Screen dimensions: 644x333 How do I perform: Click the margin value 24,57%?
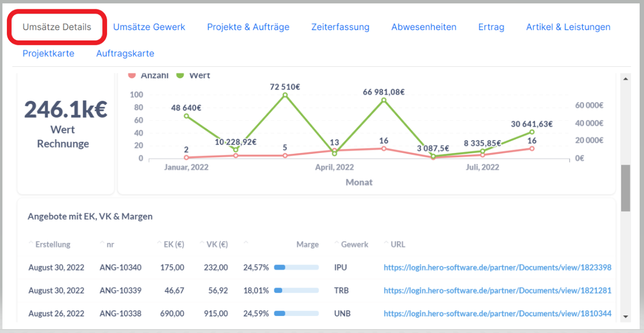256,267
